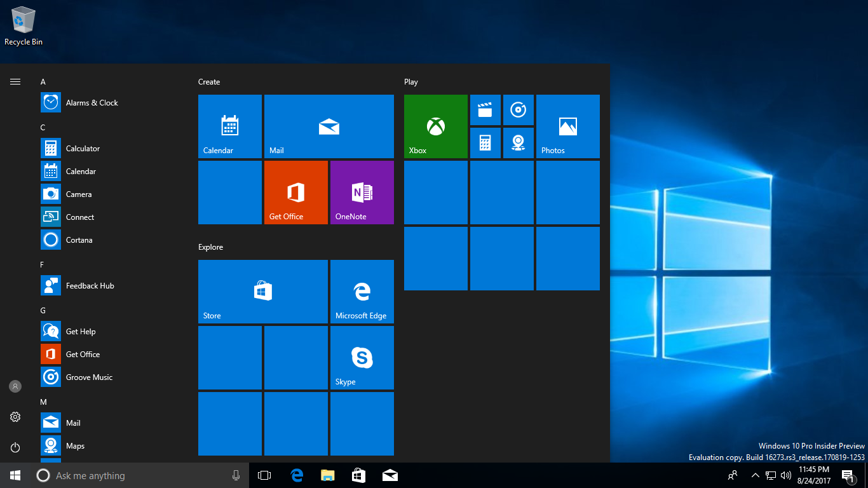Show hidden tray icons chevron
The height and width of the screenshot is (488, 868).
coord(756,475)
